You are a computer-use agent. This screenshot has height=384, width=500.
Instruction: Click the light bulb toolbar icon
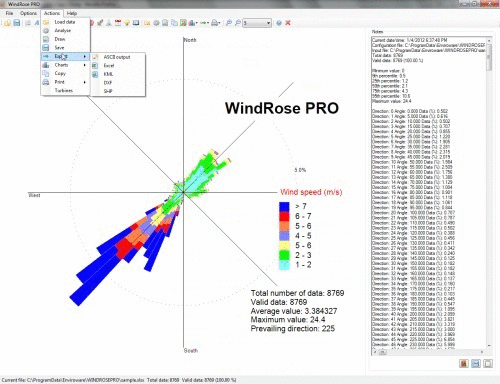tap(127, 23)
